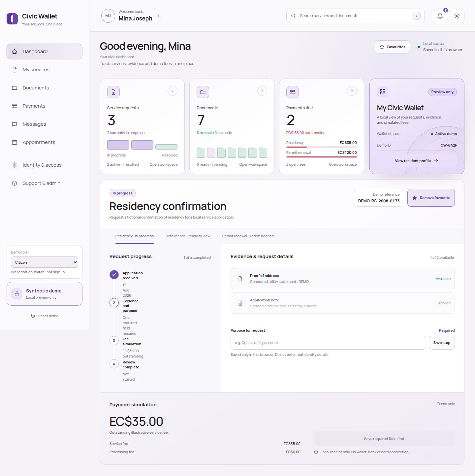
Task: Open the Demo role Citizen dropdown
Action: [x=45, y=262]
